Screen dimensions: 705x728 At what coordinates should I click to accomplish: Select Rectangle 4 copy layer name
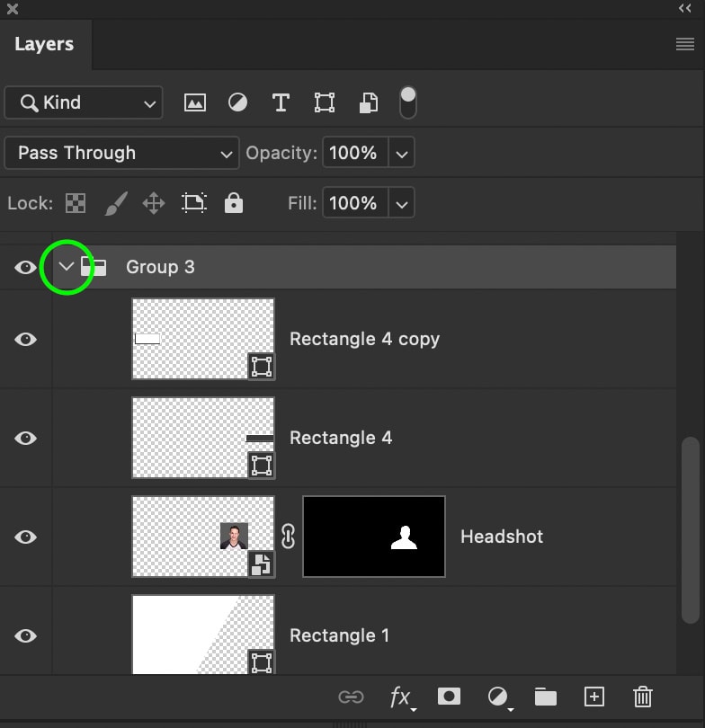tap(364, 340)
